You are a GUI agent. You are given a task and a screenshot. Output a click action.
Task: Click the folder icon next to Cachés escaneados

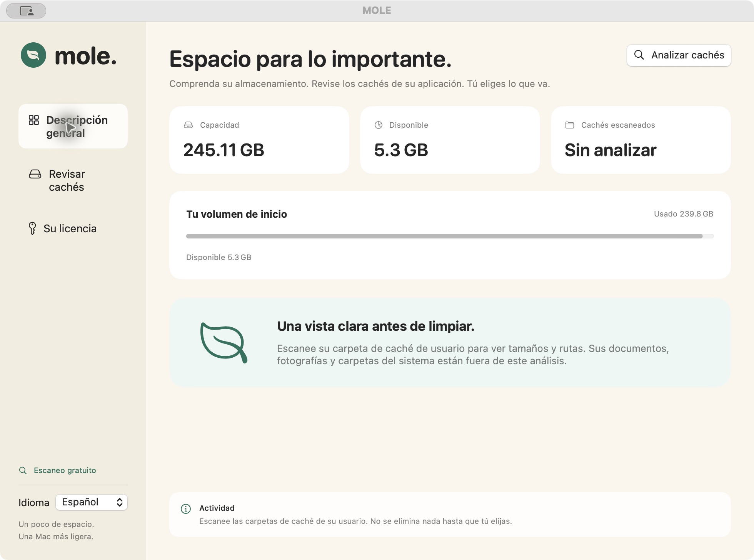[570, 125]
